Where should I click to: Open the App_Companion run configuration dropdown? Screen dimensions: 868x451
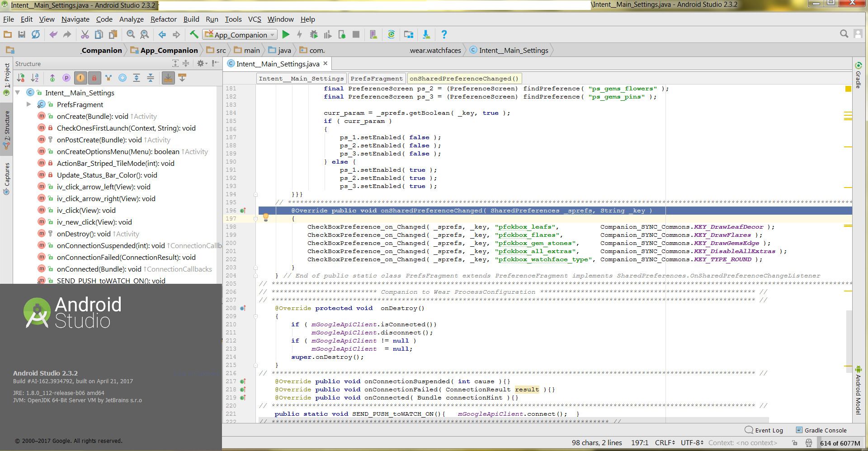tap(240, 34)
